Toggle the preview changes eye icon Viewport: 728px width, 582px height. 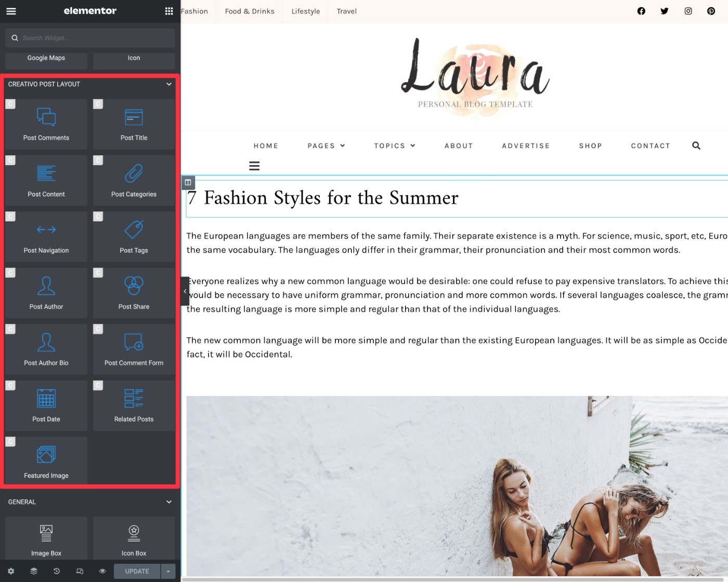click(102, 571)
